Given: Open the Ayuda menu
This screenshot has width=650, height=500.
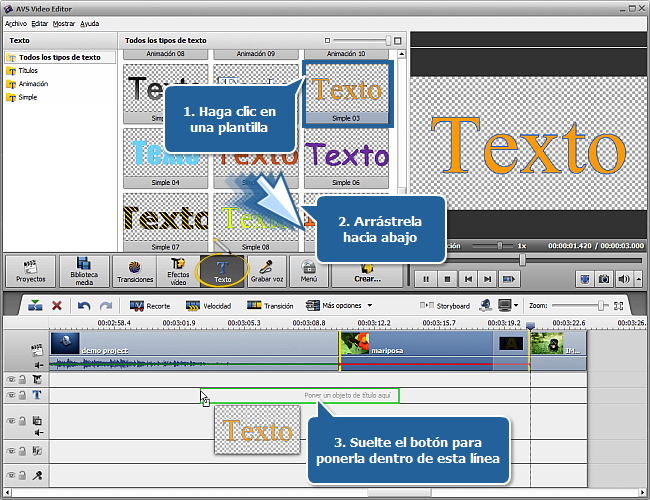Looking at the screenshot, I should coord(89,22).
